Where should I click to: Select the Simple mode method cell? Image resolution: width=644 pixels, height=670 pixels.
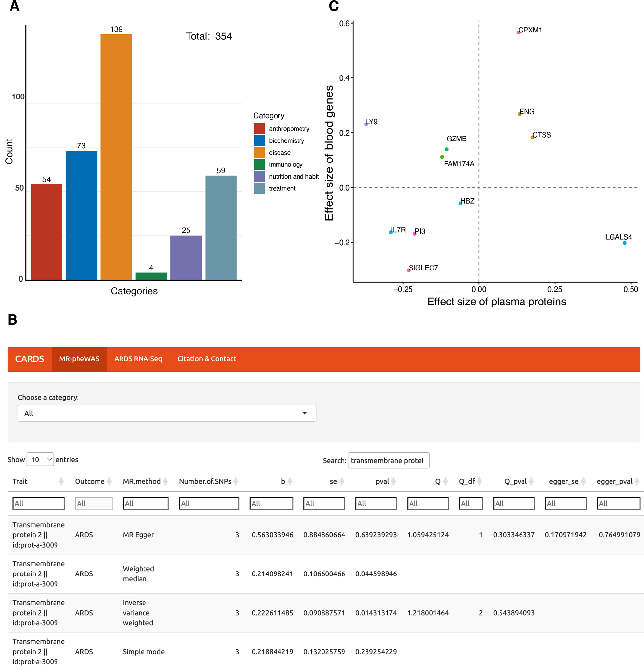144,652
